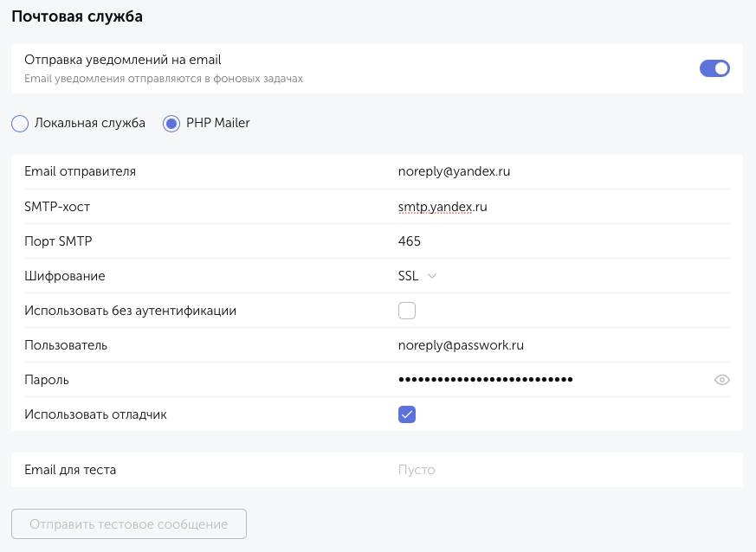Image resolution: width=756 pixels, height=552 pixels.
Task: Select the PHP Mailer radio option
Action: (171, 124)
